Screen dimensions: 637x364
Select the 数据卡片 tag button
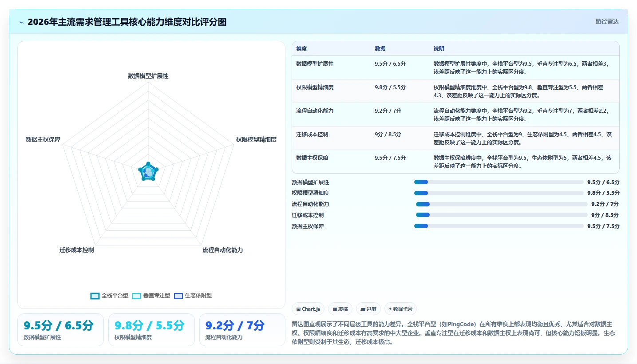[x=400, y=309]
